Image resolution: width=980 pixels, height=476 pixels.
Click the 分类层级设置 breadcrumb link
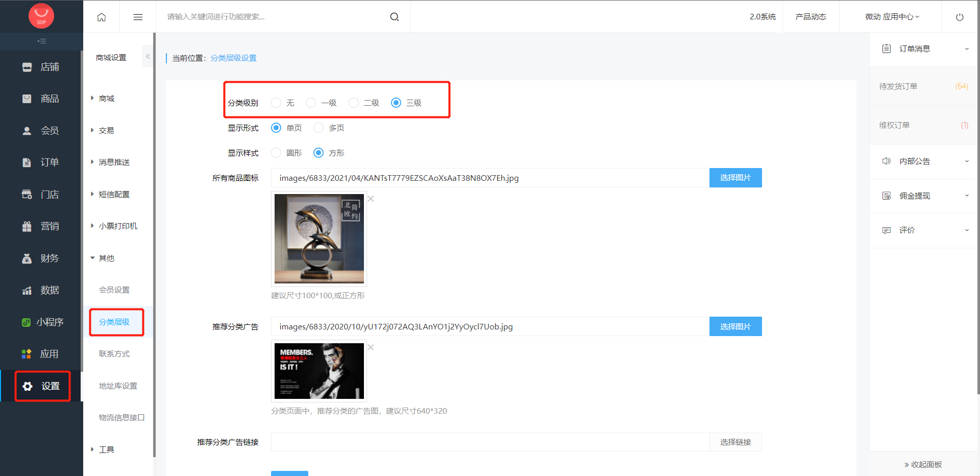234,58
